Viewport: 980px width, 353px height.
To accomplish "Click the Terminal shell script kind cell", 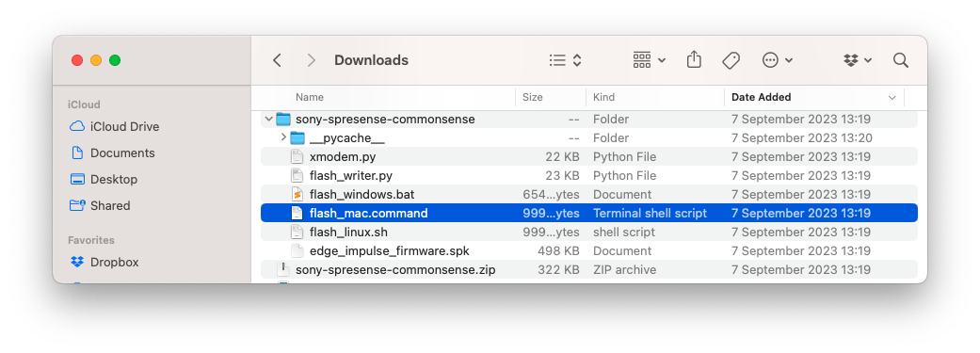I will [650, 213].
